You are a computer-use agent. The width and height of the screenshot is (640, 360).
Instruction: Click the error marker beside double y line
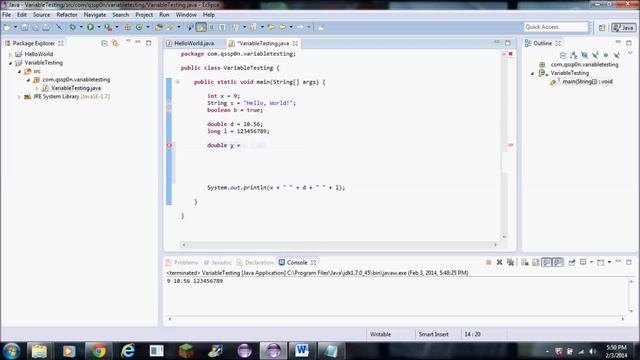pos(169,145)
